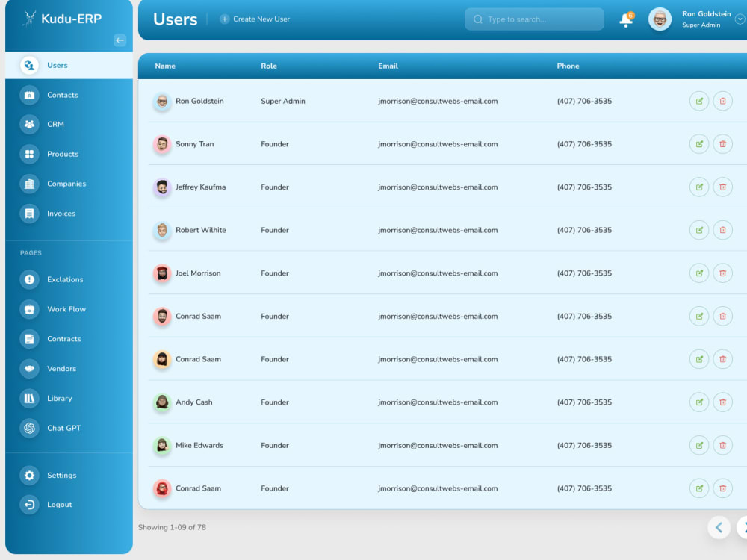The image size is (747, 560).
Task: Open Products in the sidebar
Action: (x=69, y=154)
